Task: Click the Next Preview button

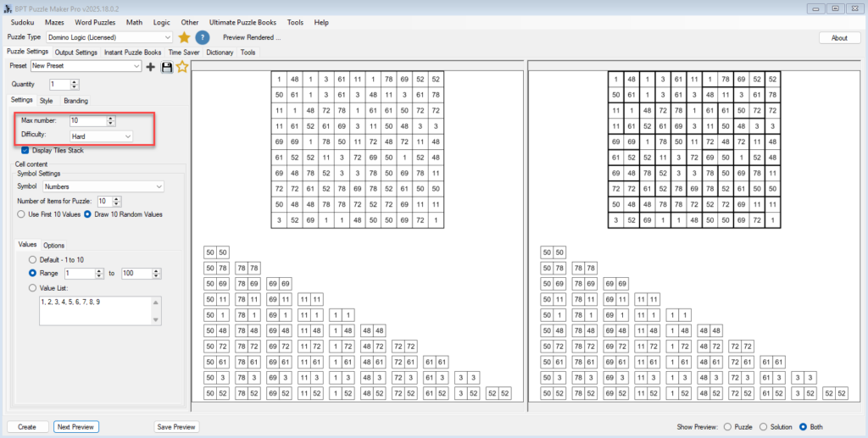Action: click(75, 427)
